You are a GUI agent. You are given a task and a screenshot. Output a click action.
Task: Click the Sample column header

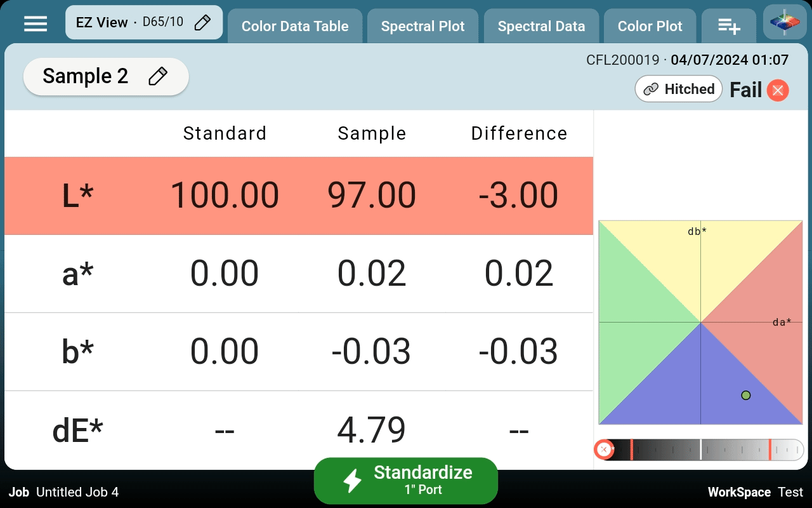click(x=372, y=133)
